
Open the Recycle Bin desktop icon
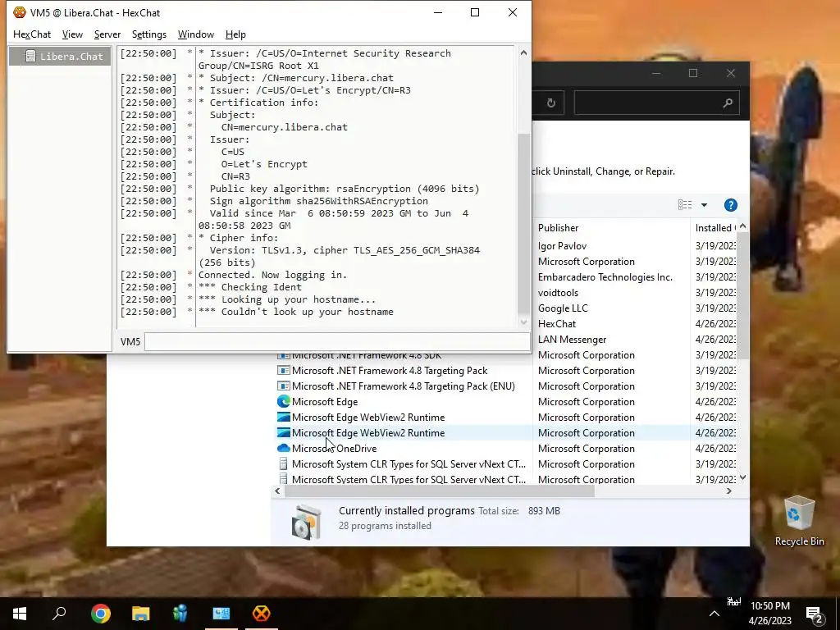[x=799, y=521]
